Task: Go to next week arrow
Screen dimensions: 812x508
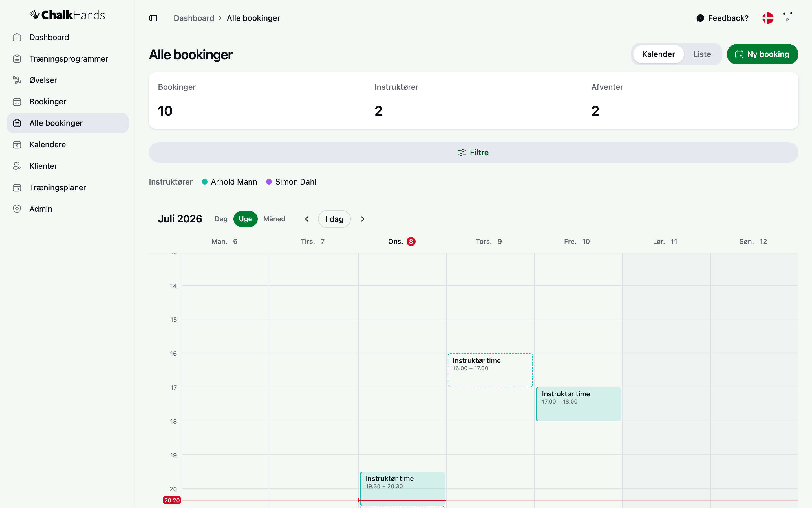Action: click(x=362, y=219)
